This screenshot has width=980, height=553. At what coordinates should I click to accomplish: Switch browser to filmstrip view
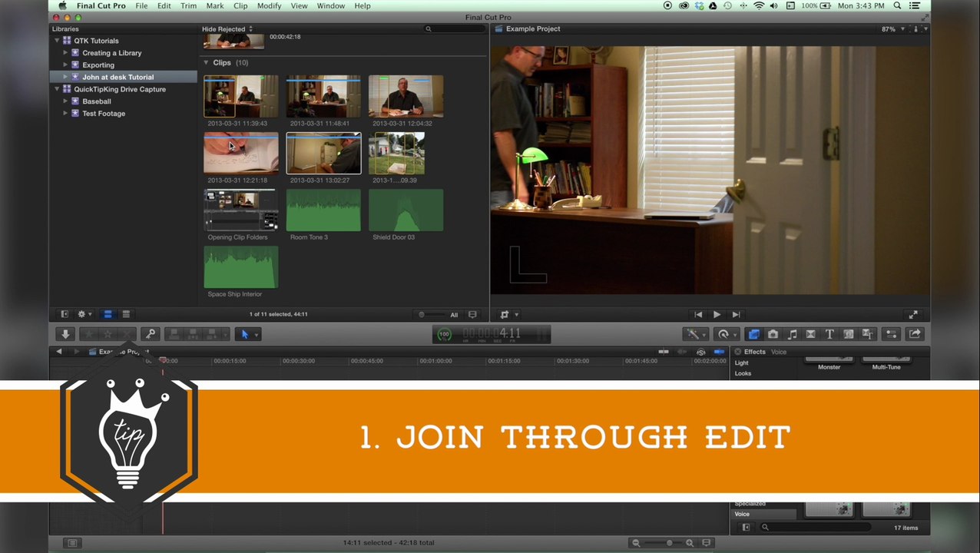[108, 314]
